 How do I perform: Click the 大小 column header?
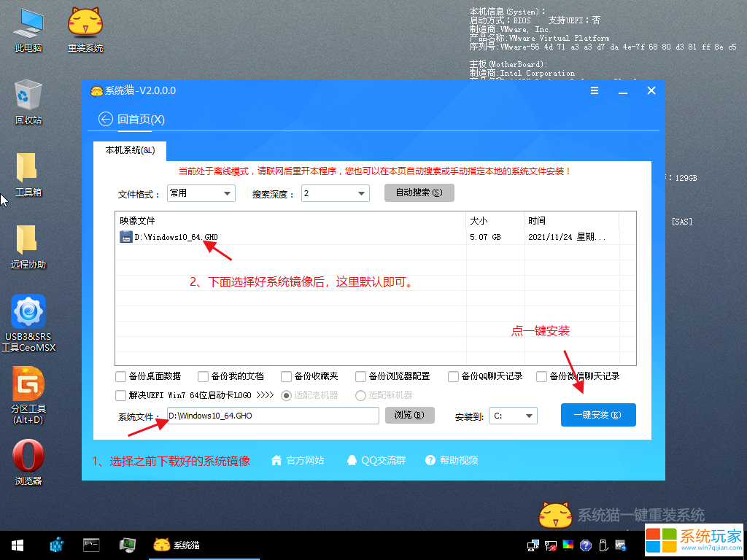(x=495, y=220)
